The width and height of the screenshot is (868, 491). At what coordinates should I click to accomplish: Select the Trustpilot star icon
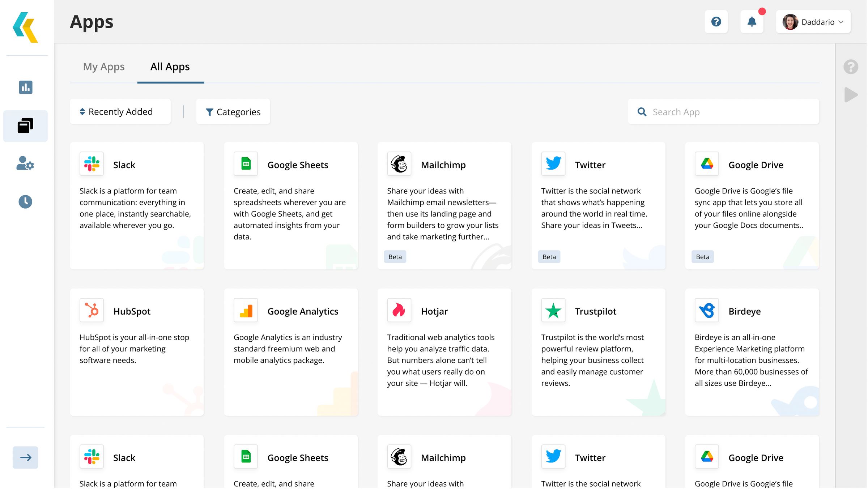pyautogui.click(x=553, y=310)
